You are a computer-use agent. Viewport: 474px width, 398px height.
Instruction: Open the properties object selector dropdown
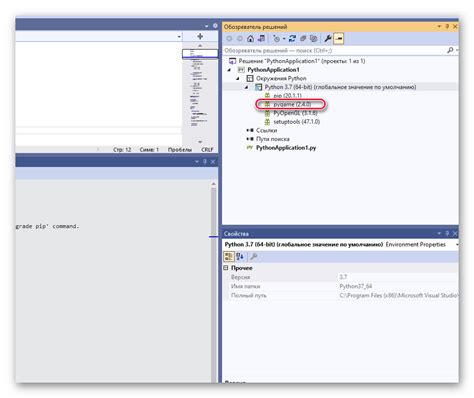(457, 245)
